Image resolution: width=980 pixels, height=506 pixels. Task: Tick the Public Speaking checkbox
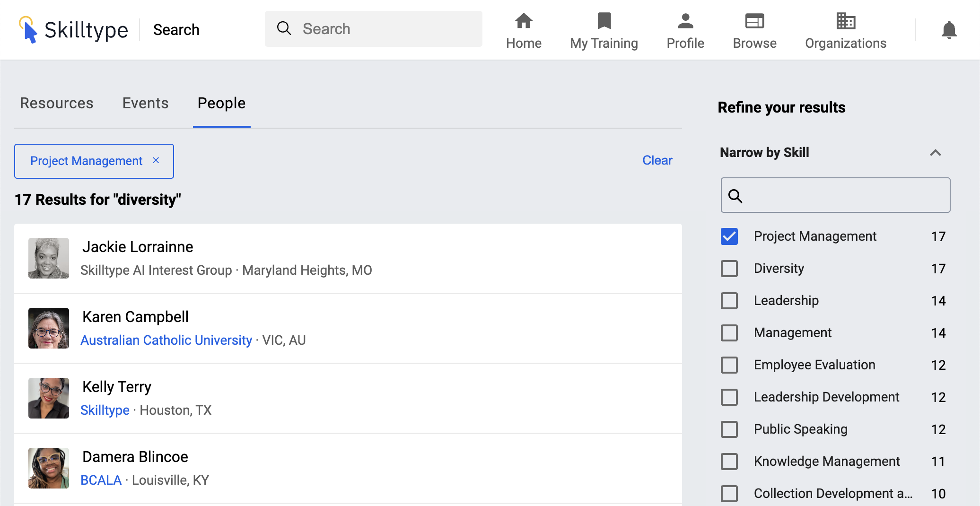click(x=729, y=429)
